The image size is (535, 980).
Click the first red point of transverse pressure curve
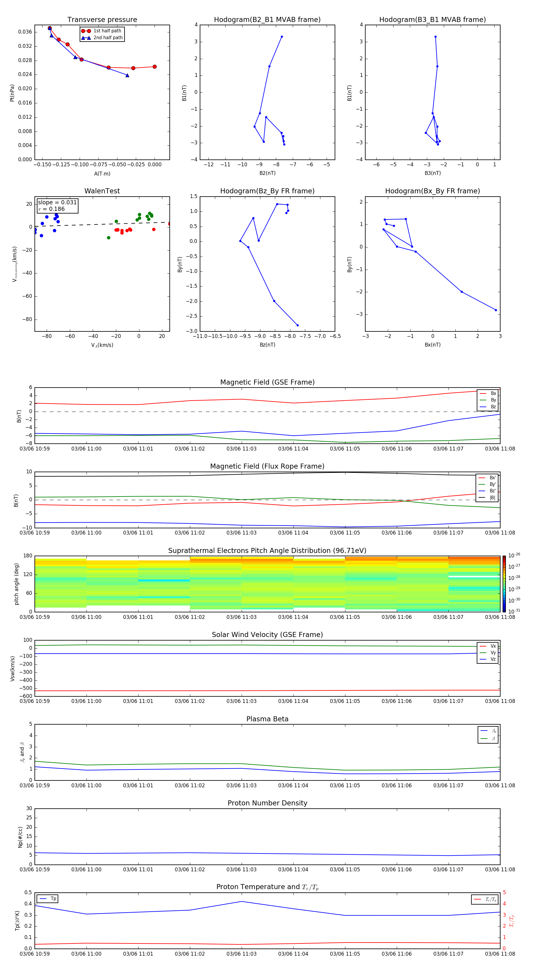(50, 28)
